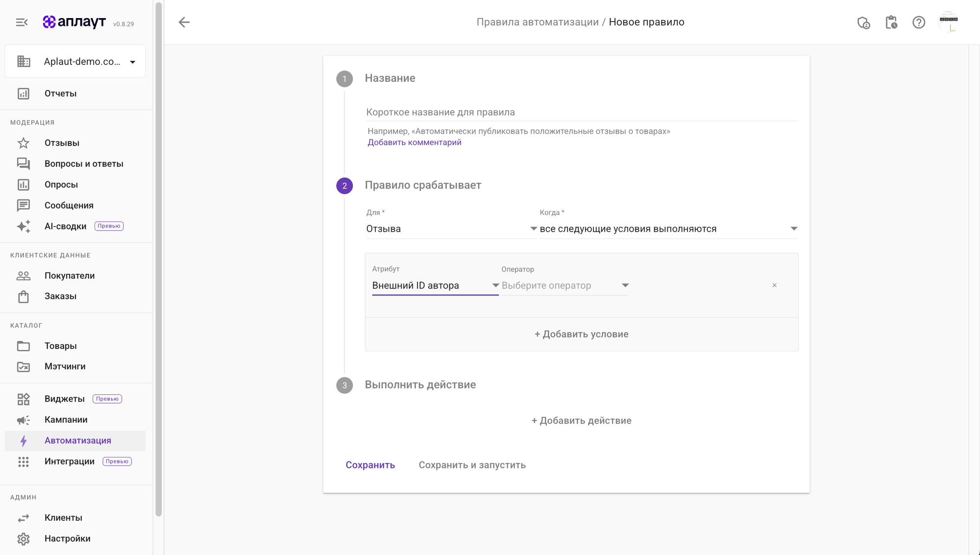Click the Автоматизация lightning icon
980x555 pixels.
pos(24,441)
